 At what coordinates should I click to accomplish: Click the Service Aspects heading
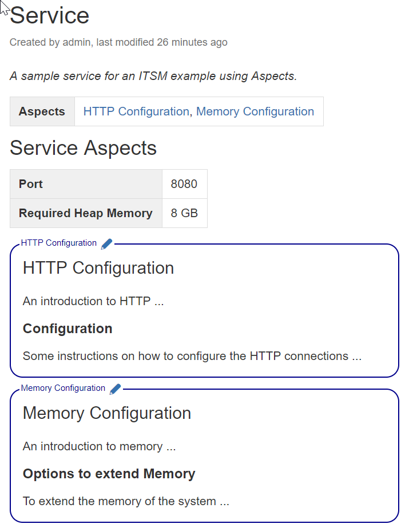click(83, 148)
